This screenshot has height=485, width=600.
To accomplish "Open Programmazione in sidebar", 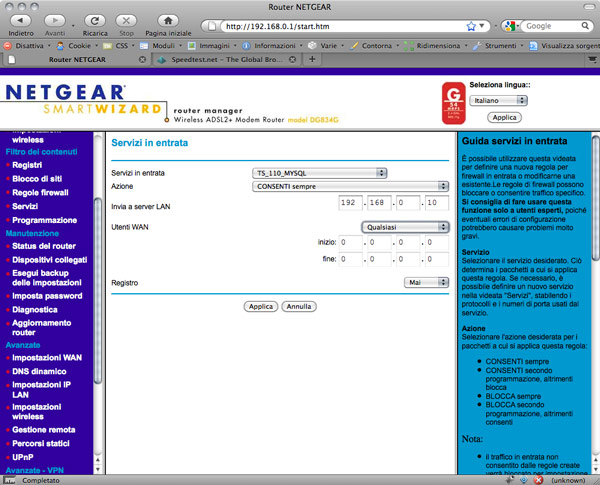I will click(x=44, y=220).
